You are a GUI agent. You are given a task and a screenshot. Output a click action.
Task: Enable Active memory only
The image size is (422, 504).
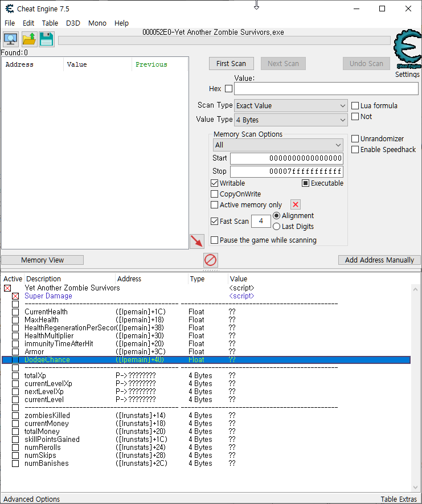click(214, 205)
